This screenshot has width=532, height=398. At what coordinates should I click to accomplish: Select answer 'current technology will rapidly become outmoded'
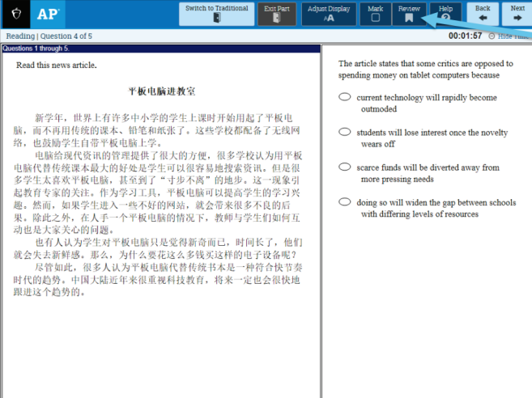click(x=345, y=98)
